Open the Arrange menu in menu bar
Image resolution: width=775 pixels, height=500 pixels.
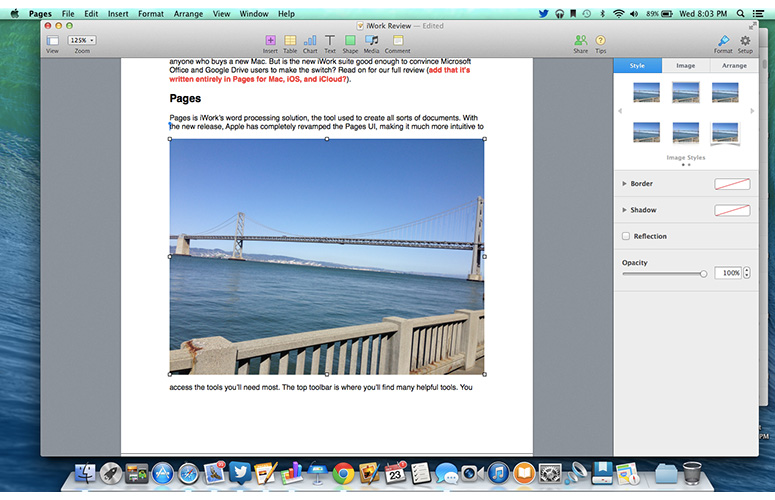[x=188, y=14]
